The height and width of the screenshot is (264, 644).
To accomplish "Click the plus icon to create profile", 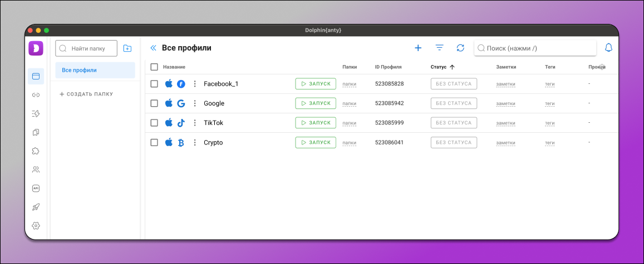I will 418,48.
